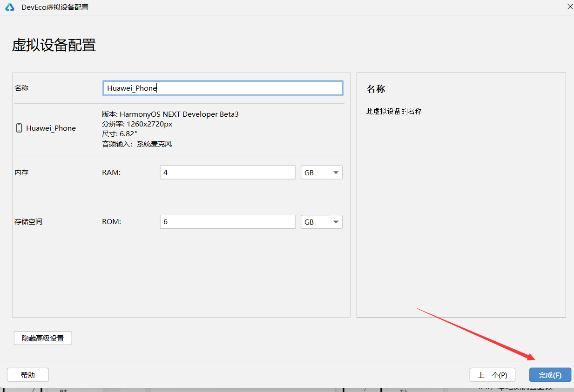The height and width of the screenshot is (392, 574).
Task: Click the 尺寸: 6.82" text
Action: point(120,134)
